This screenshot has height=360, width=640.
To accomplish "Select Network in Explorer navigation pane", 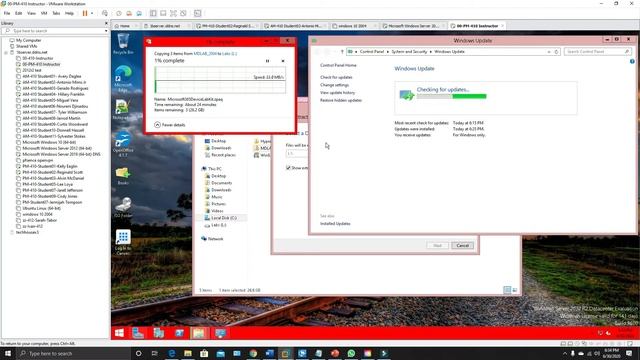I will 212,239.
